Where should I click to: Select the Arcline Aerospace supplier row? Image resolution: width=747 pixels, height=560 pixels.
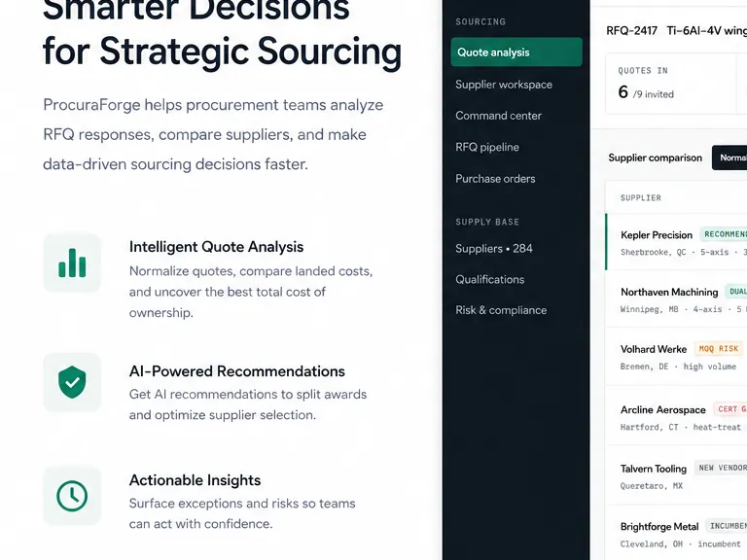[676, 416]
